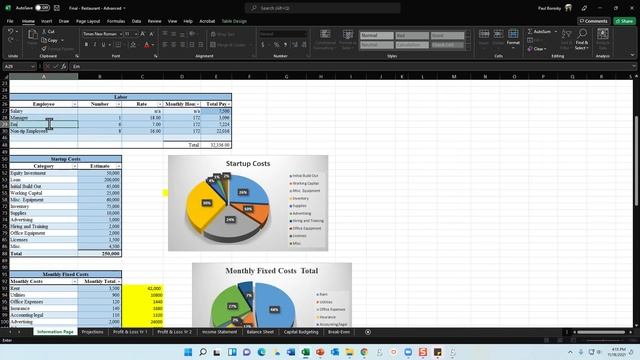640x360 pixels.
Task: Click the green Share button
Action: coord(625,21)
